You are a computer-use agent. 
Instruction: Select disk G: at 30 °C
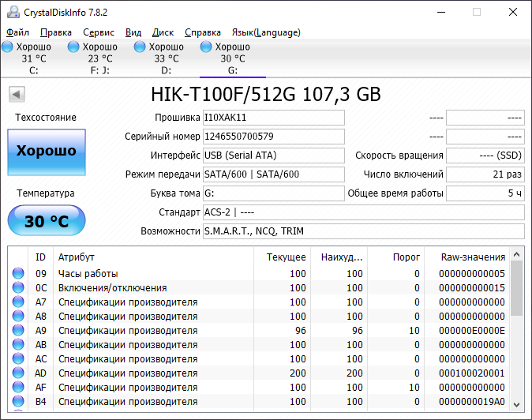pos(233,58)
